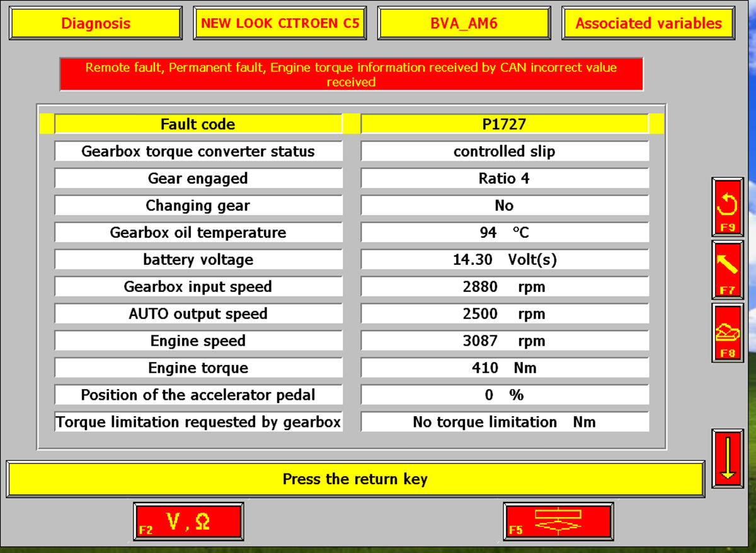Click the 410 Nm value cell
Screen dimensions: 756x553
[505, 368]
